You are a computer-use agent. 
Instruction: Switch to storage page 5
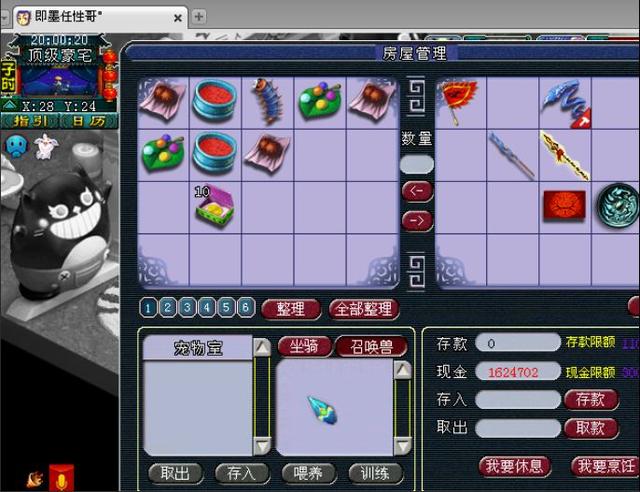coord(226,308)
